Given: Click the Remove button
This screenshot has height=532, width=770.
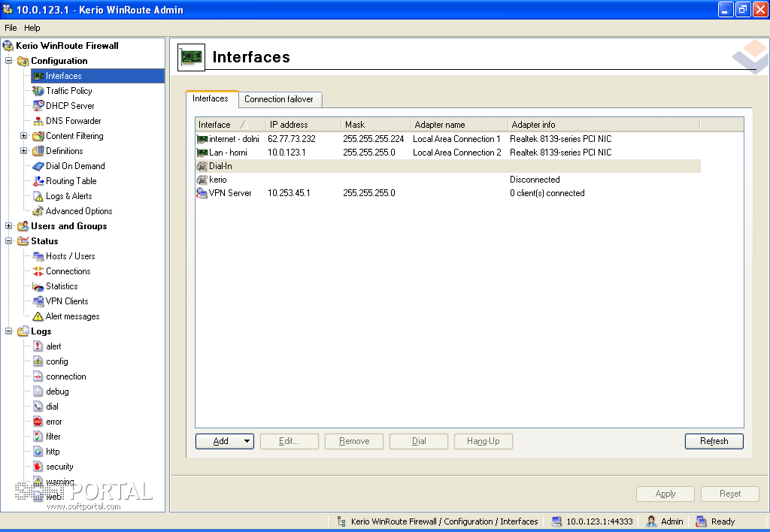Looking at the screenshot, I should [354, 441].
